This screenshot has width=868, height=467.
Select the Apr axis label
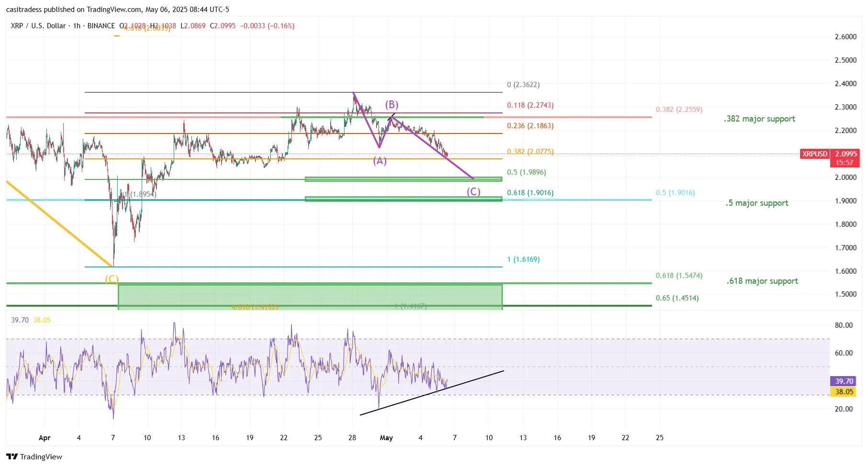pos(45,438)
